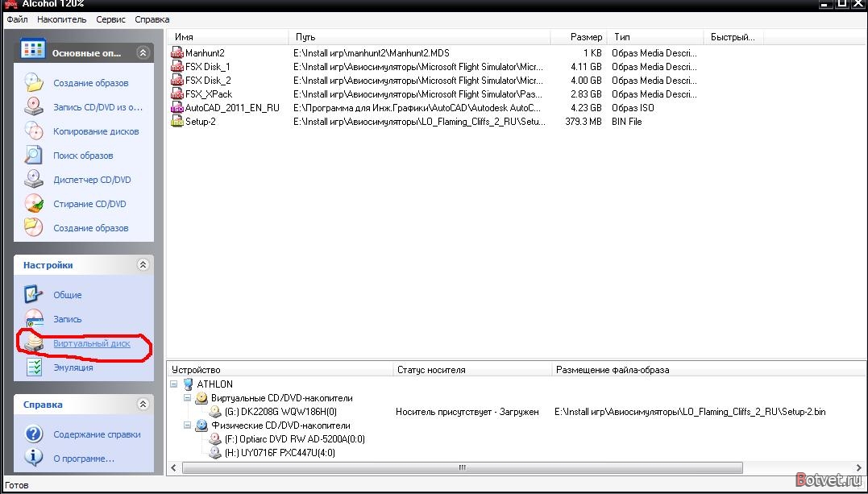The height and width of the screenshot is (494, 868).
Task: Open the Стирание CD/DVD link
Action: click(89, 204)
